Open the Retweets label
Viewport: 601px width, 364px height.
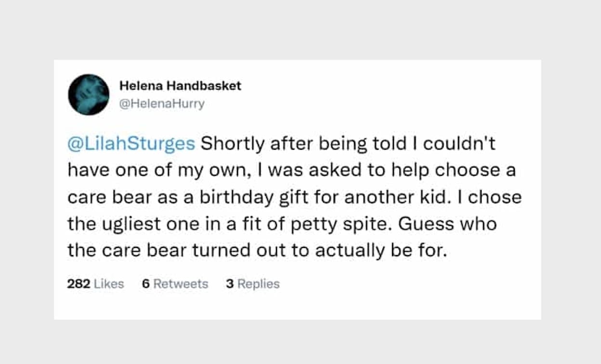181,284
